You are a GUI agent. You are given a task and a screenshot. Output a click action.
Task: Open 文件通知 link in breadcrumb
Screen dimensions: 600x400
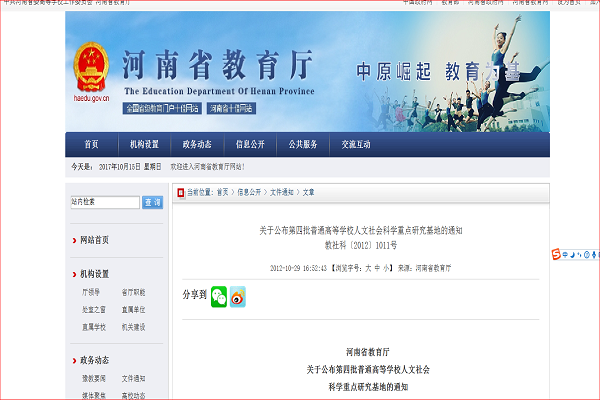click(x=281, y=191)
